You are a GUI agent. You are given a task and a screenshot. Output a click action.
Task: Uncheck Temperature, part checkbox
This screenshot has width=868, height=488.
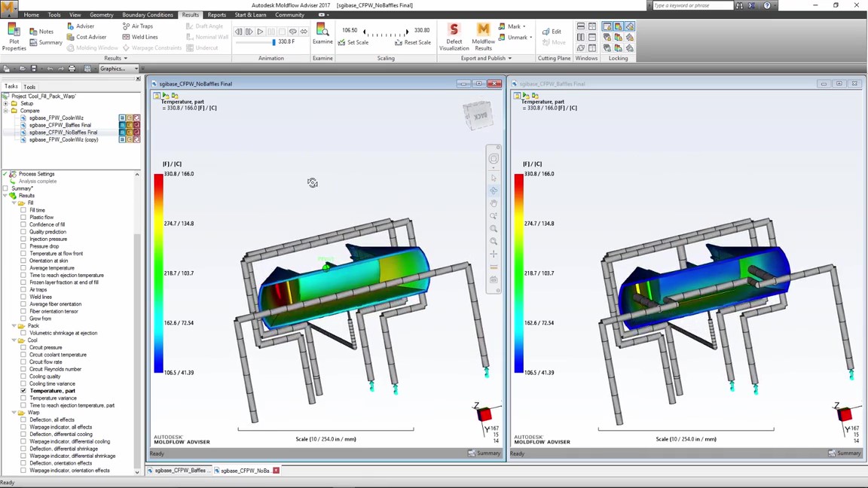click(x=23, y=391)
